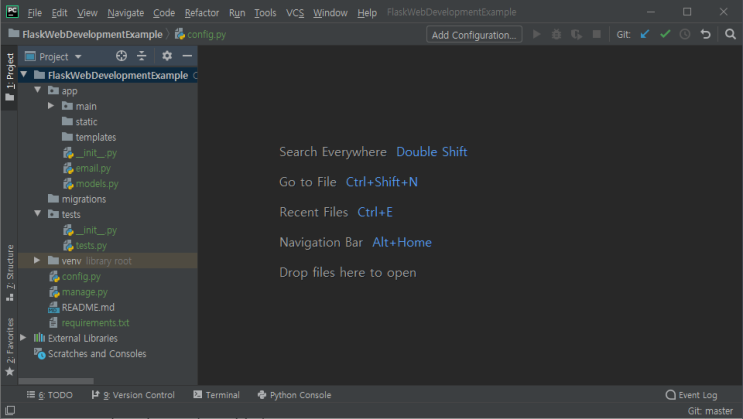Expand the venv library root arrow
This screenshot has width=743, height=419.
point(37,260)
